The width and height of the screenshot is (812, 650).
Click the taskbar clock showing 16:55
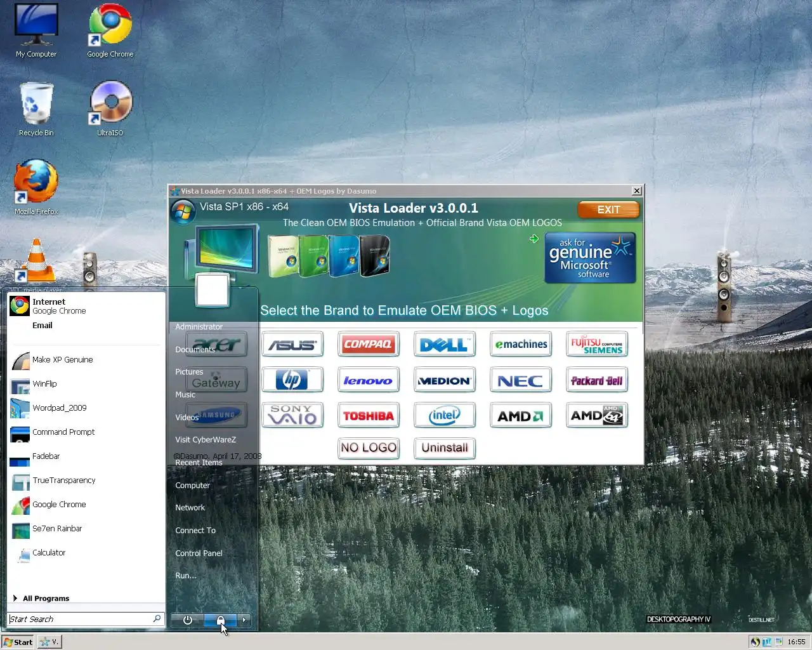click(796, 642)
